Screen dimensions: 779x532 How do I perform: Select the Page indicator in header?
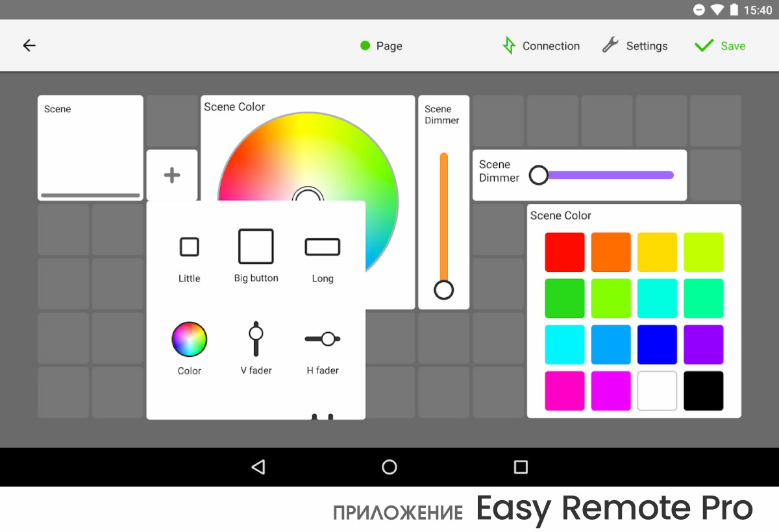tap(381, 46)
